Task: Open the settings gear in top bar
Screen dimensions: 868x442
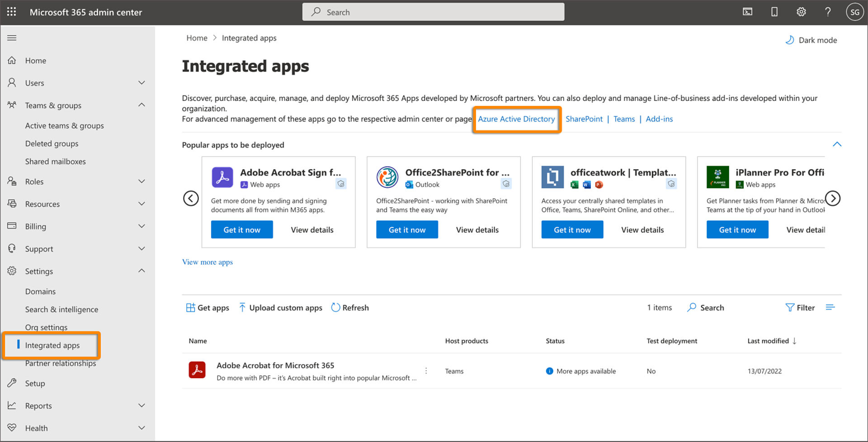Action: [801, 12]
